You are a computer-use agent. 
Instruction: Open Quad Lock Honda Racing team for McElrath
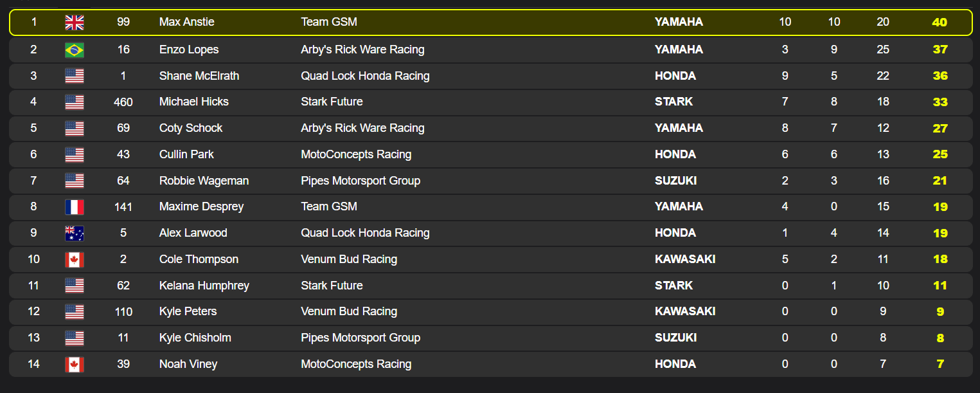pos(365,76)
